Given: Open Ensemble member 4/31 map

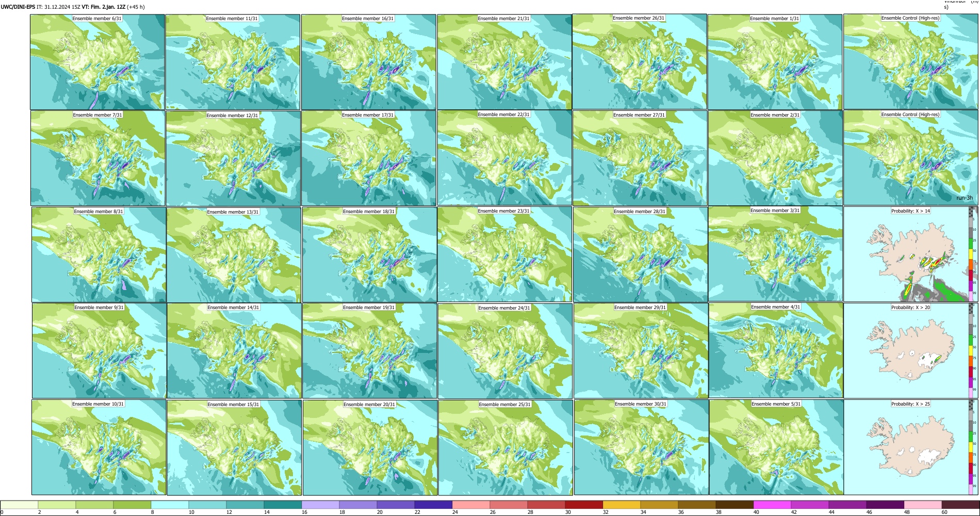Looking at the screenshot, I should coord(776,350).
